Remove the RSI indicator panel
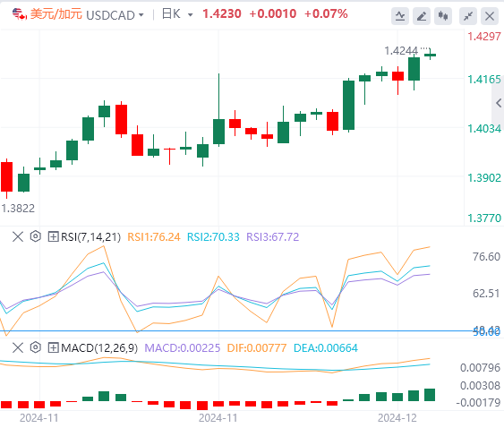The image size is (504, 428). 18,237
